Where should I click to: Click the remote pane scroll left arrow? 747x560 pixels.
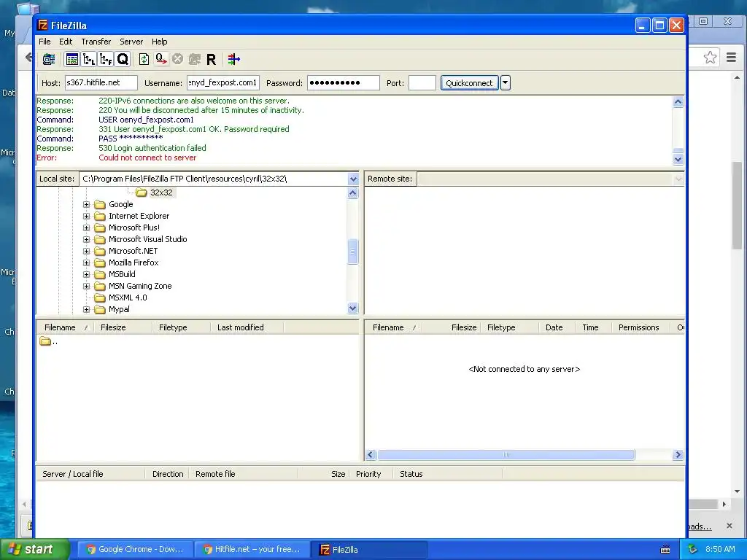(371, 455)
